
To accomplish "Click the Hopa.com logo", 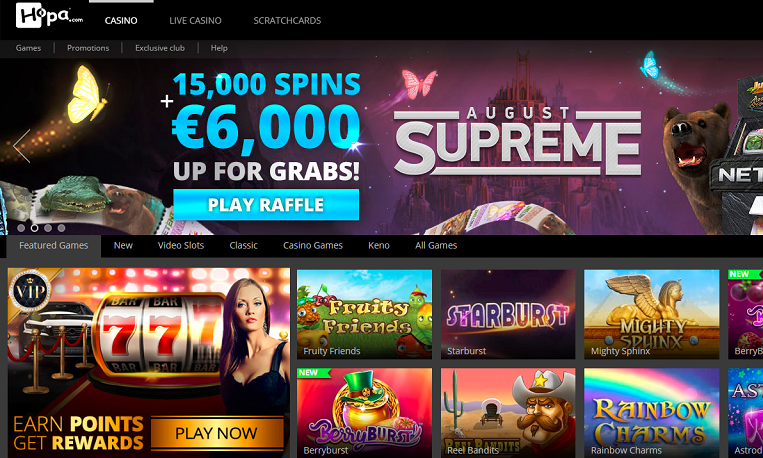I will pyautogui.click(x=49, y=16).
